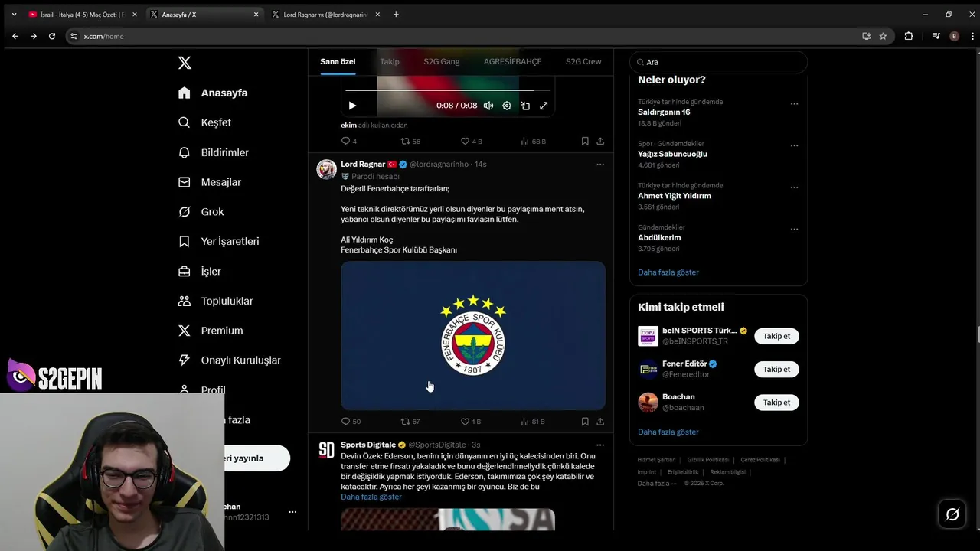
Task: Open Saldırganın 16 trending topic
Action: [664, 112]
